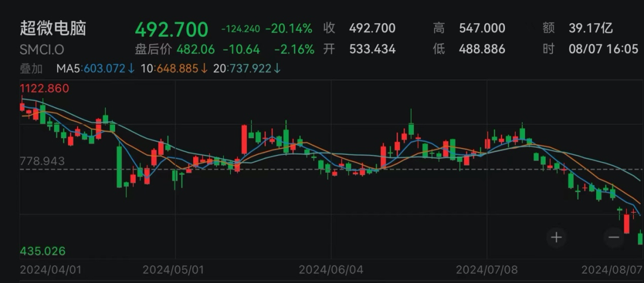Select the MA10 648.885 indicator
Screen dimensions: 644x283
pos(175,69)
